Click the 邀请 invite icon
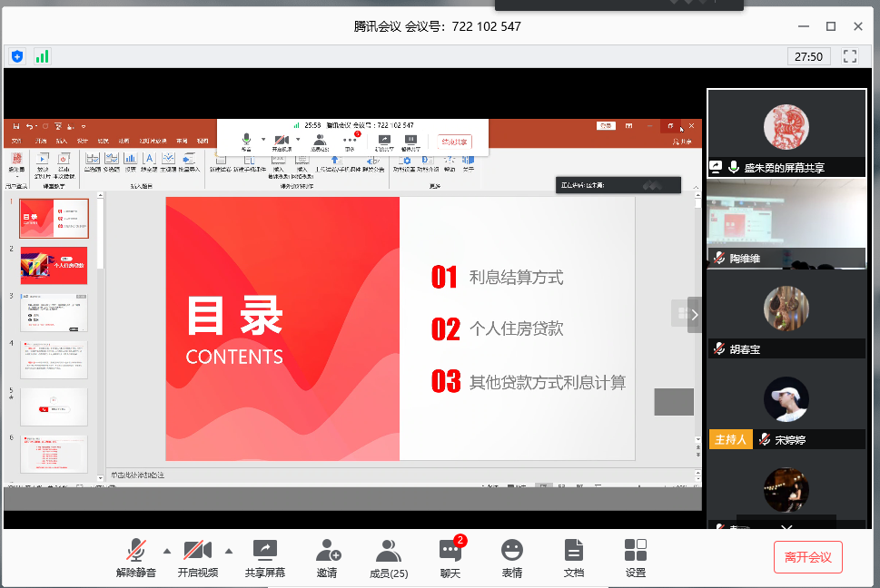This screenshot has width=880, height=588. pos(327,557)
